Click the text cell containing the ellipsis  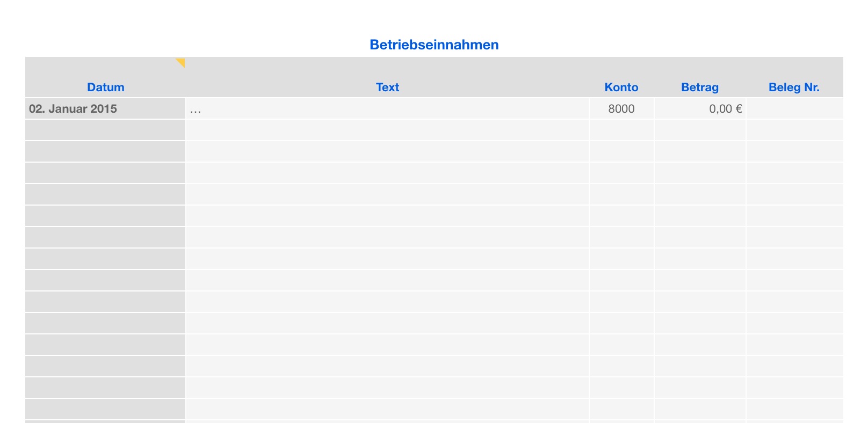(x=387, y=108)
